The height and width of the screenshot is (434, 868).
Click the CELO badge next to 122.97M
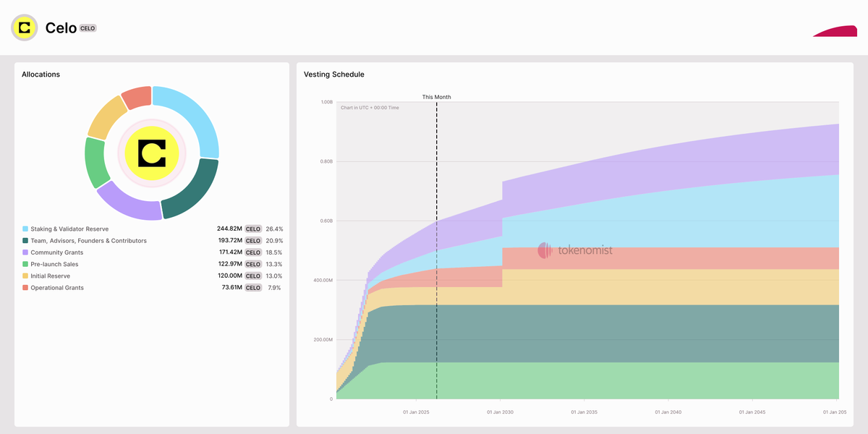pyautogui.click(x=252, y=264)
